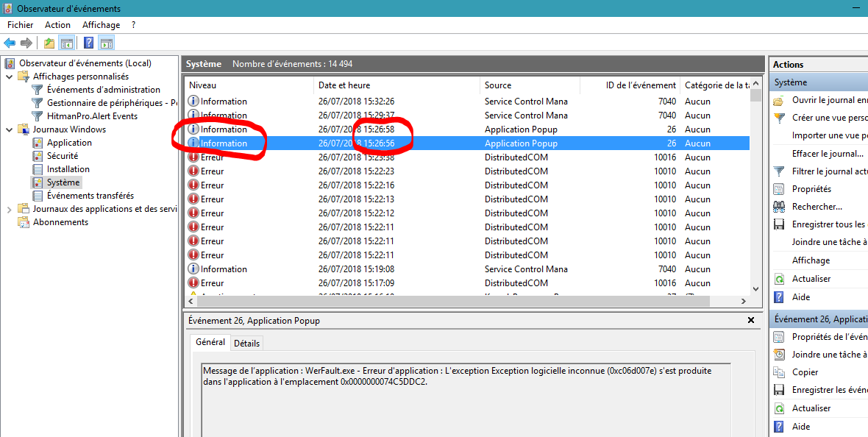Select Gestionnaire de périphériques custom view

pyautogui.click(x=112, y=103)
